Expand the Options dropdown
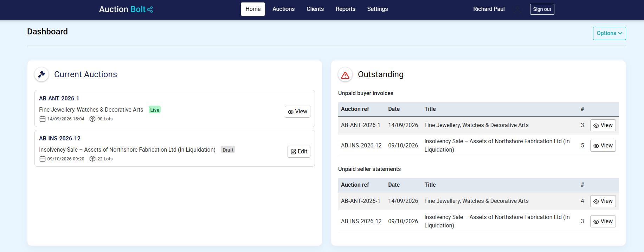 pyautogui.click(x=609, y=33)
